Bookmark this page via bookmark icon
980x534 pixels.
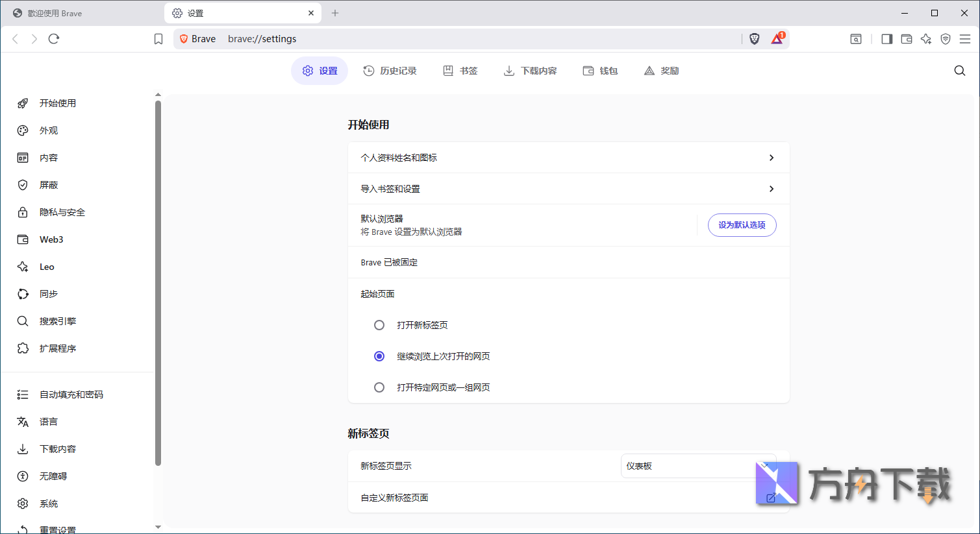pyautogui.click(x=158, y=38)
